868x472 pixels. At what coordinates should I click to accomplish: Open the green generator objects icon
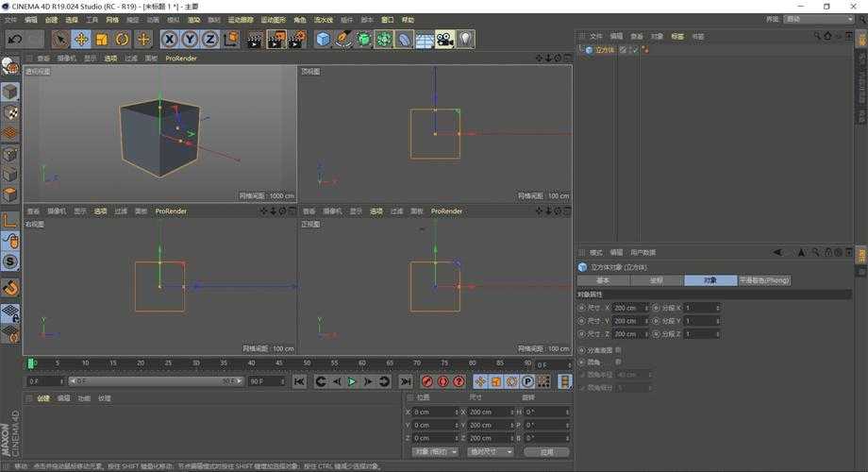[x=363, y=40]
